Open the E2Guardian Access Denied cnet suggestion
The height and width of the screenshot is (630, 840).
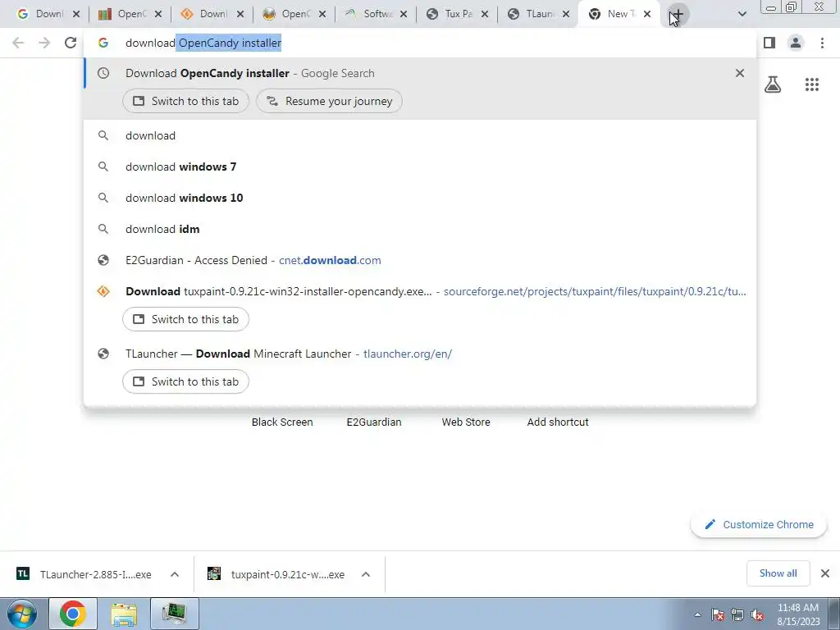coord(420,260)
